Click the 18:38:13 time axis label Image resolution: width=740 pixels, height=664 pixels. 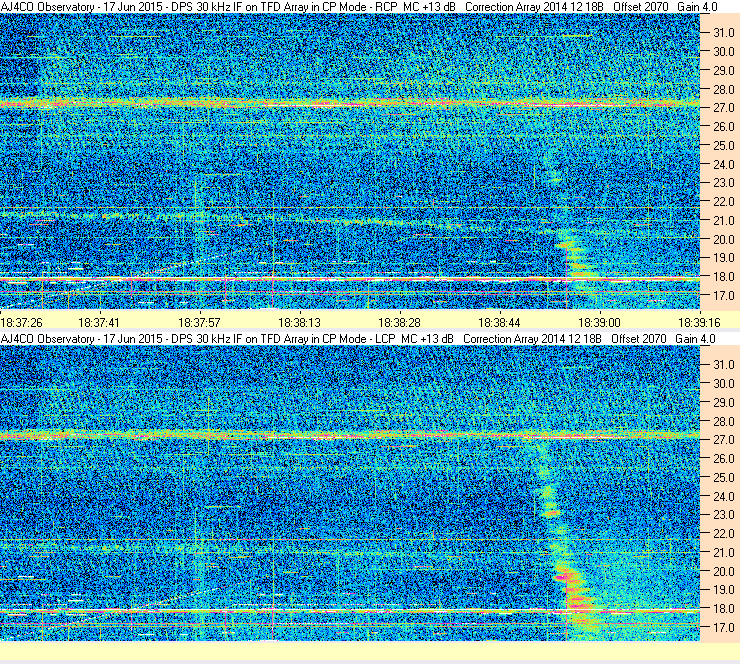click(x=299, y=323)
